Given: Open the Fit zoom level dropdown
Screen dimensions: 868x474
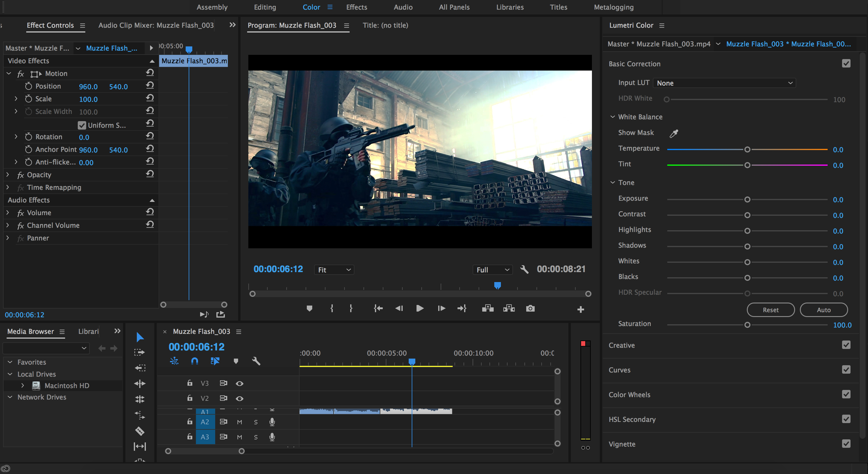Looking at the screenshot, I should point(334,269).
